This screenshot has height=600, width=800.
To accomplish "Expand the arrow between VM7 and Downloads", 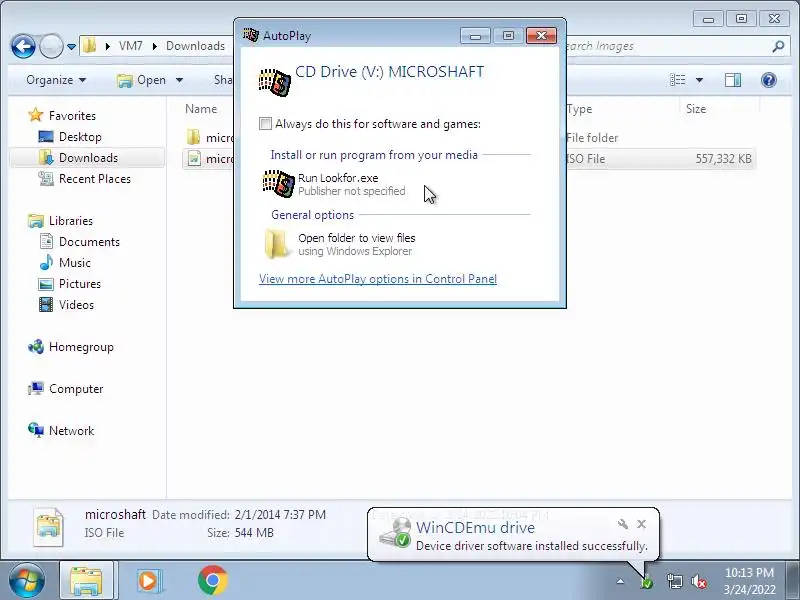I will (155, 46).
